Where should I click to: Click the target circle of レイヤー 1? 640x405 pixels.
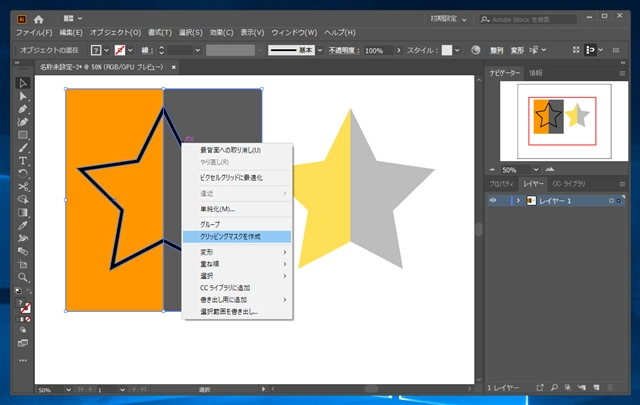point(611,200)
